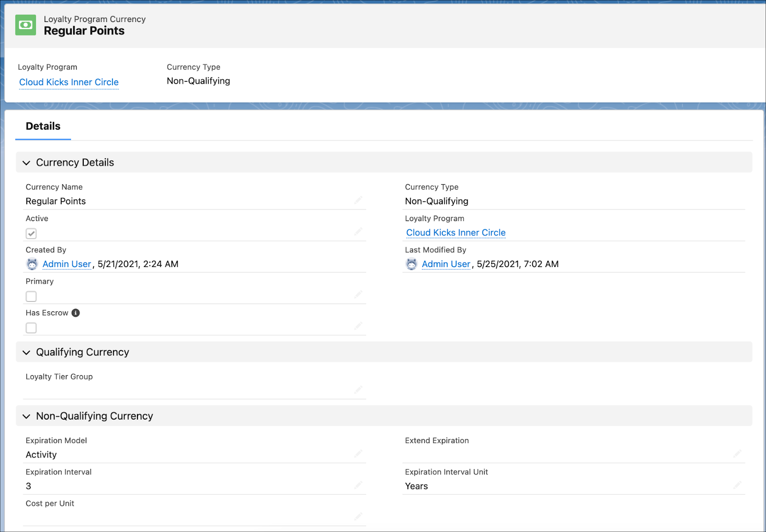Collapse the Currency Details section
Screen dimensions: 766x532
coord(27,163)
